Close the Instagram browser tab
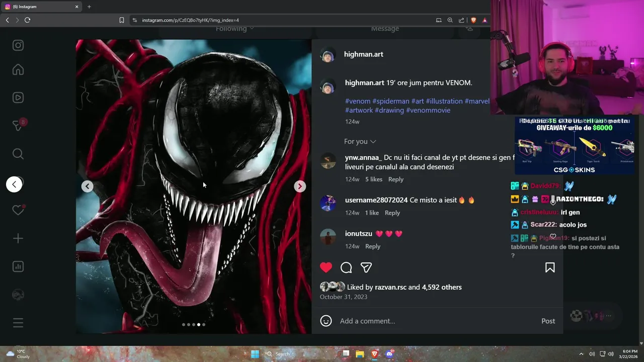Viewport: 644px width, 362px height. click(x=77, y=7)
